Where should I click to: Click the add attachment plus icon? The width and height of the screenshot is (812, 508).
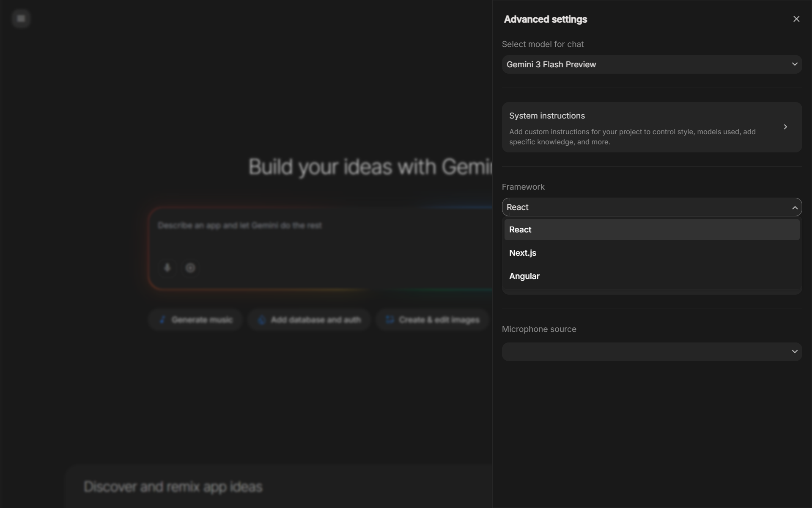coord(190,268)
